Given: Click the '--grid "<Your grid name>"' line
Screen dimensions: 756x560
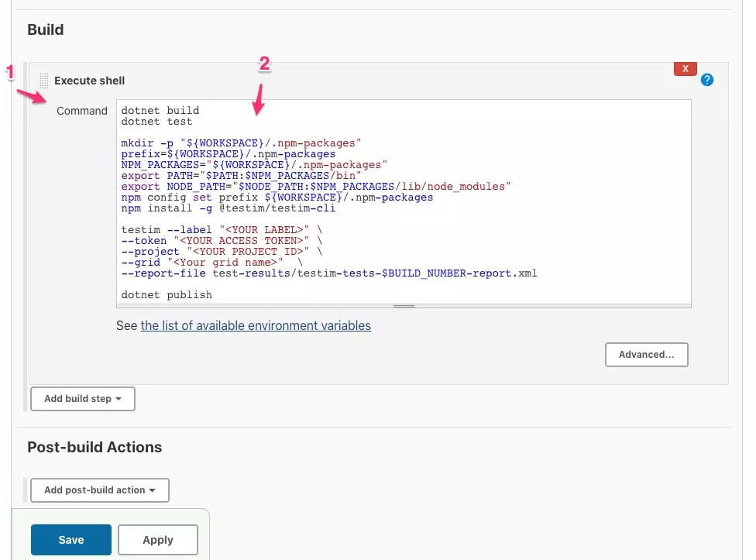Looking at the screenshot, I should (x=211, y=262).
